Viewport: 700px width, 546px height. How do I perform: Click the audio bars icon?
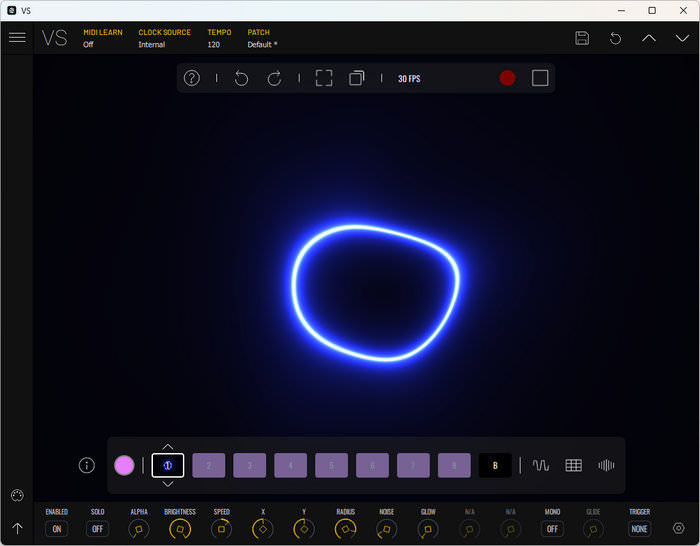(606, 465)
